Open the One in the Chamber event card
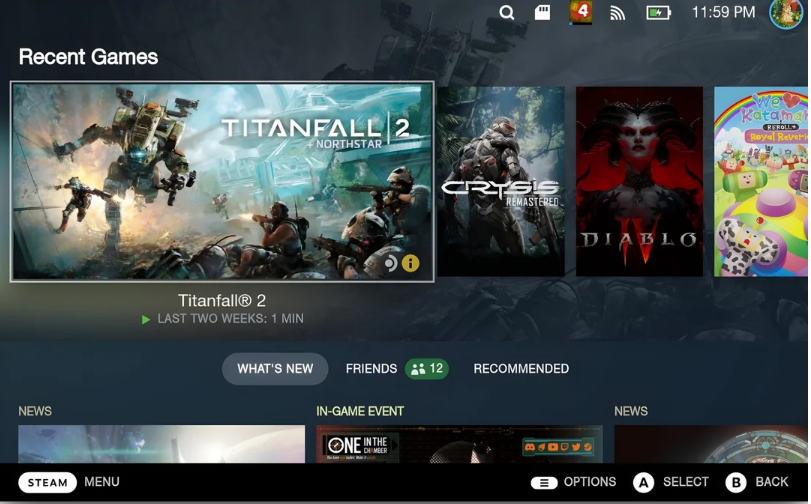Viewport: 811px width, 504px height. [459, 444]
